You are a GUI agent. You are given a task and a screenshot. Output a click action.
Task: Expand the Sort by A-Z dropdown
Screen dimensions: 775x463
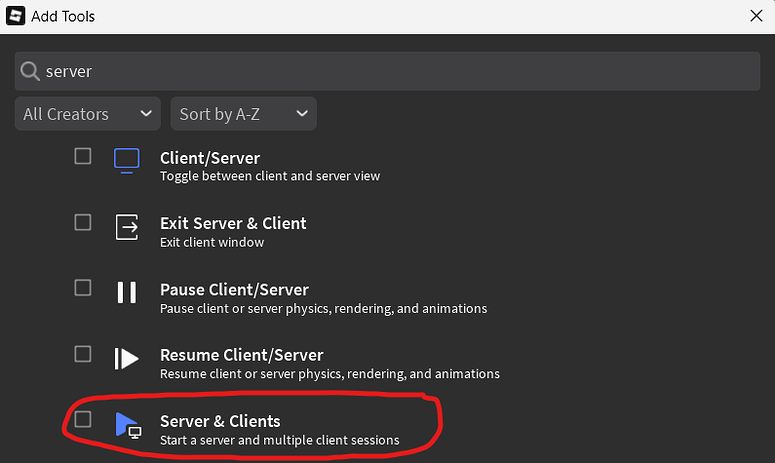click(x=243, y=114)
